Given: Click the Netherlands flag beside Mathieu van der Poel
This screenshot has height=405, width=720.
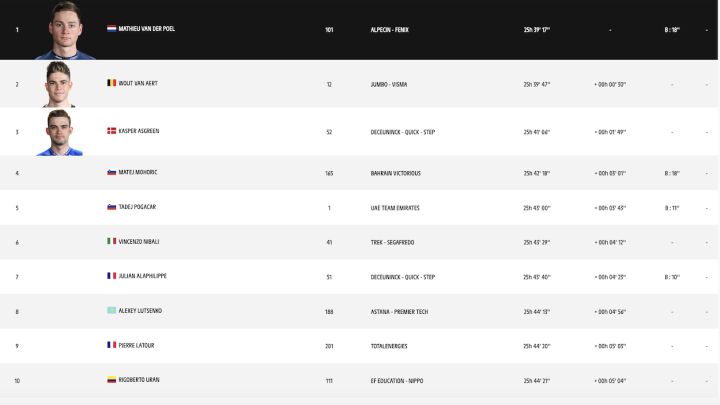Looking at the screenshot, I should click(112, 28).
